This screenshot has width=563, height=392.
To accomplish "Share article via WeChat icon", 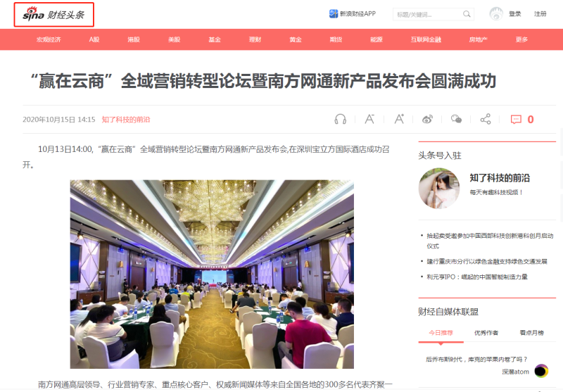I will click(456, 119).
